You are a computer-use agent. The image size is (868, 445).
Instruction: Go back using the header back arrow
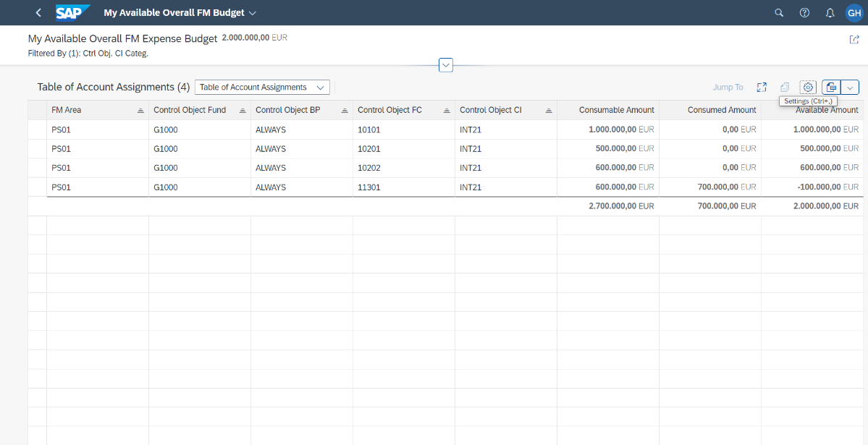tap(38, 13)
